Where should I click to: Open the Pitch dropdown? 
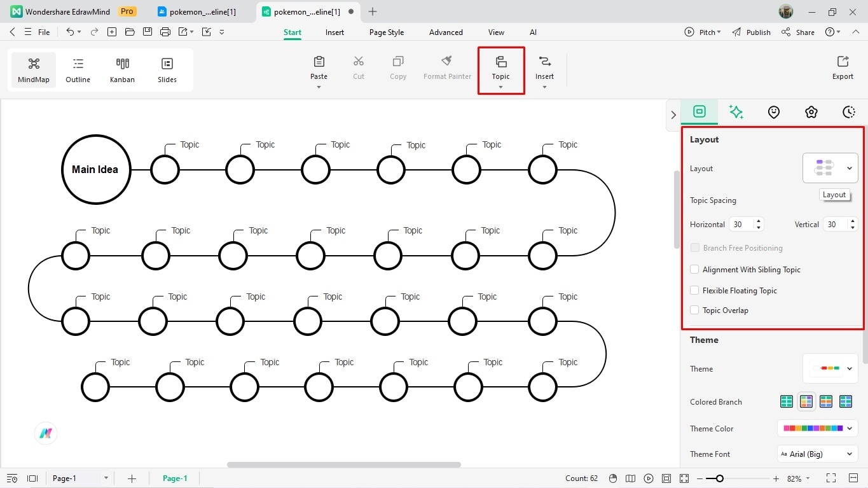click(703, 32)
